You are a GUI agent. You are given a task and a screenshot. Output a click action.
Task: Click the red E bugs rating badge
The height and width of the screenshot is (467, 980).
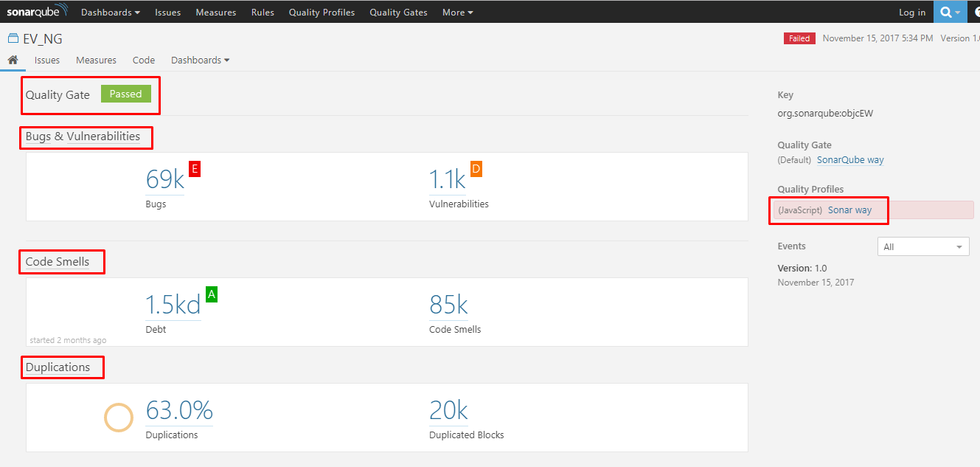point(195,169)
